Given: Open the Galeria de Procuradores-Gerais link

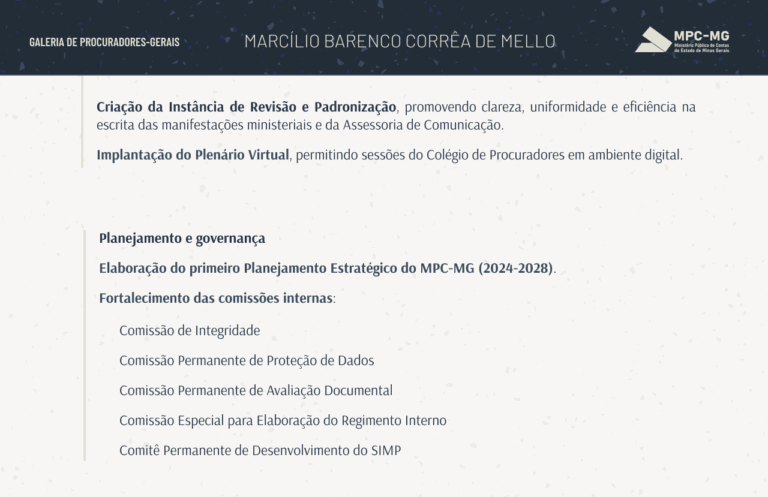Looking at the screenshot, I should pos(105,43).
